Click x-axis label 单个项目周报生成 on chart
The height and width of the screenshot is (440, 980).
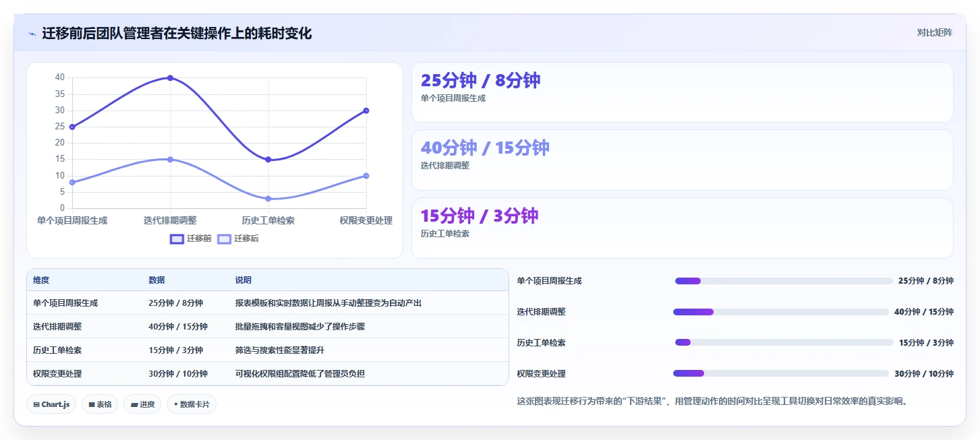coord(72,220)
